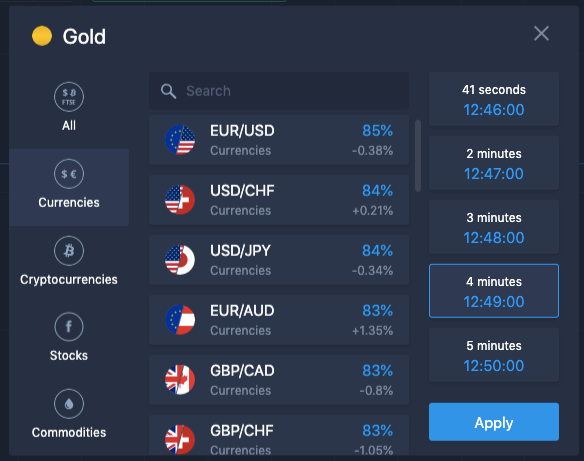This screenshot has width=584, height=461.
Task: Select the USD/JPY currency pair
Action: tap(279, 260)
